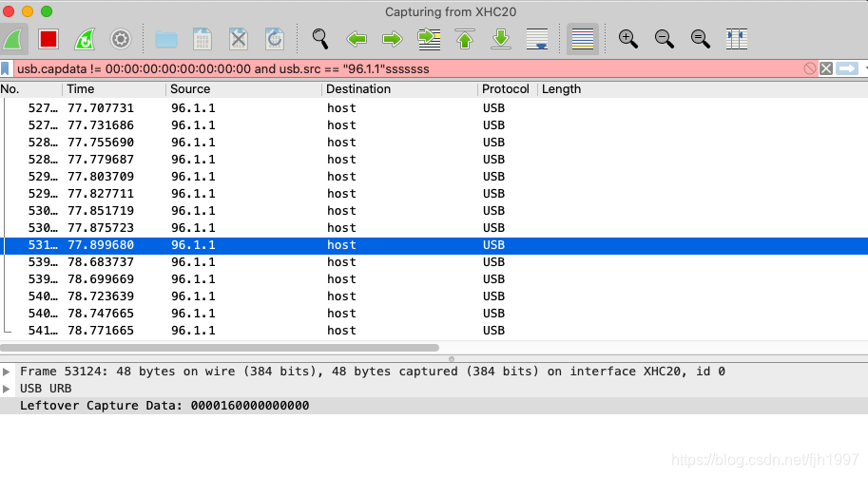This screenshot has width=868, height=477.
Task: Select highlighted packet at time 77.899680
Action: click(434, 245)
